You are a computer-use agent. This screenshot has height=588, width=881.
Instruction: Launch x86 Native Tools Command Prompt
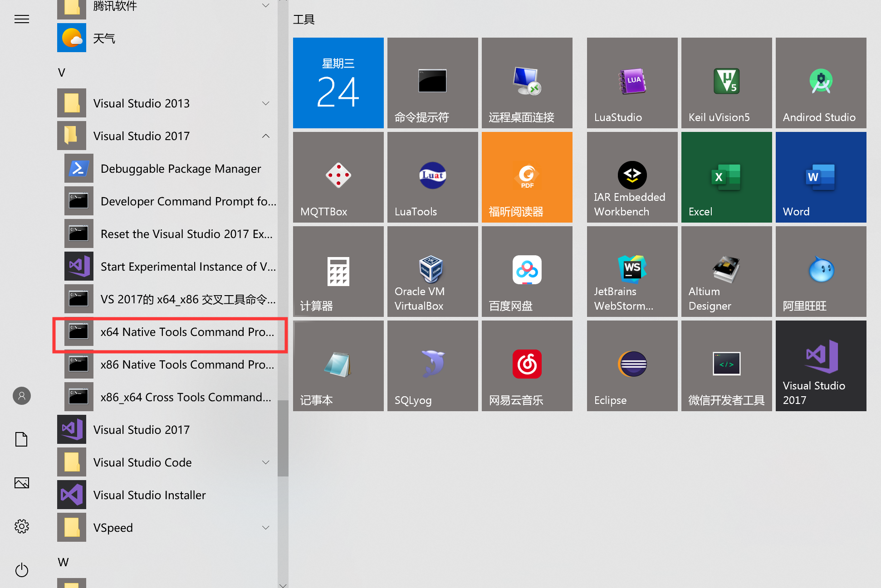(170, 364)
